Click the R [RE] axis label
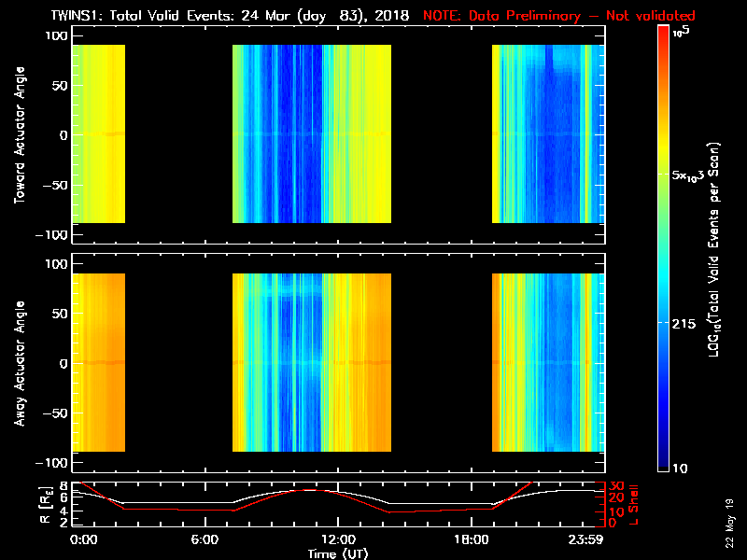Screen dimensions: 747x560 pyautogui.click(x=46, y=505)
